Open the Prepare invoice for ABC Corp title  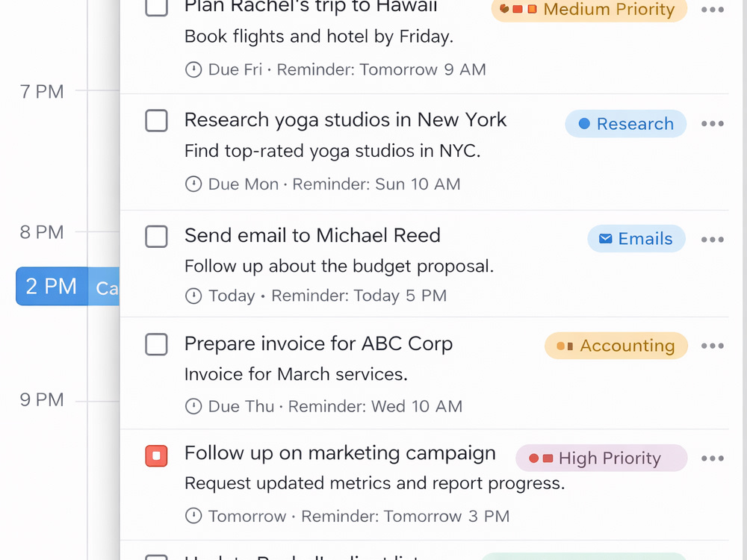coord(318,343)
